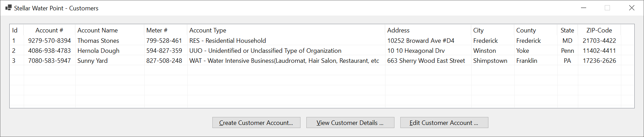Click the app icon in title bar
The height and width of the screenshot is (137, 644).
click(8, 8)
